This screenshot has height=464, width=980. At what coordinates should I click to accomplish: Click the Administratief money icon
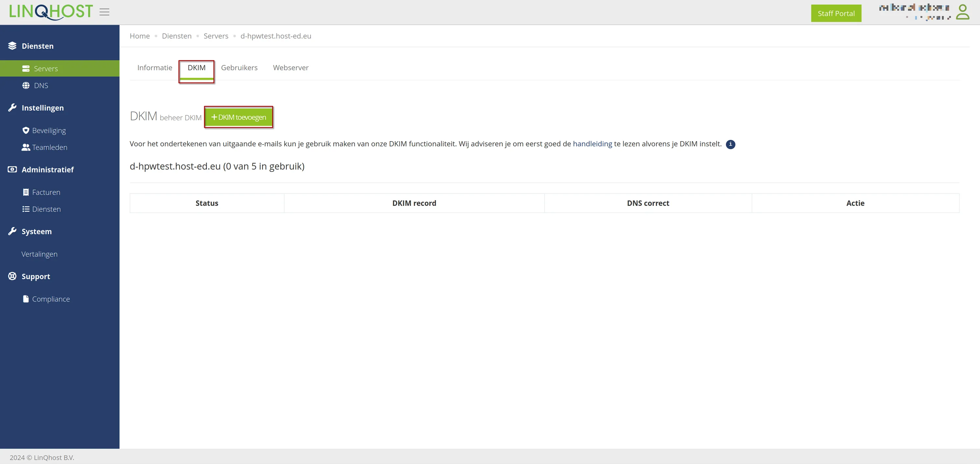tap(12, 169)
